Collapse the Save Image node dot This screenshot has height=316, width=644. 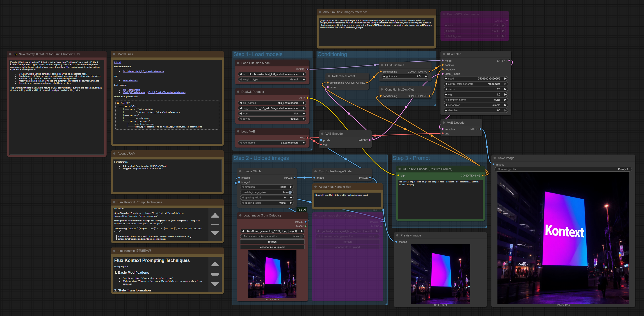495,158
